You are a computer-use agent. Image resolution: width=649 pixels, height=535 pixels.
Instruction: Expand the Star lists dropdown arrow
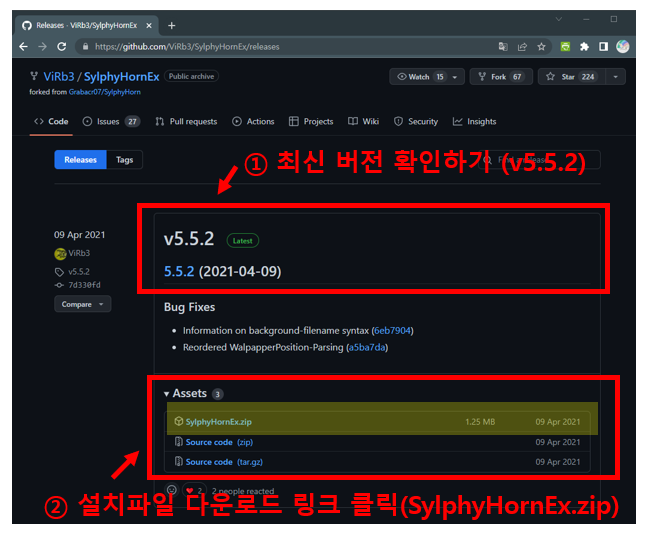pyautogui.click(x=615, y=77)
